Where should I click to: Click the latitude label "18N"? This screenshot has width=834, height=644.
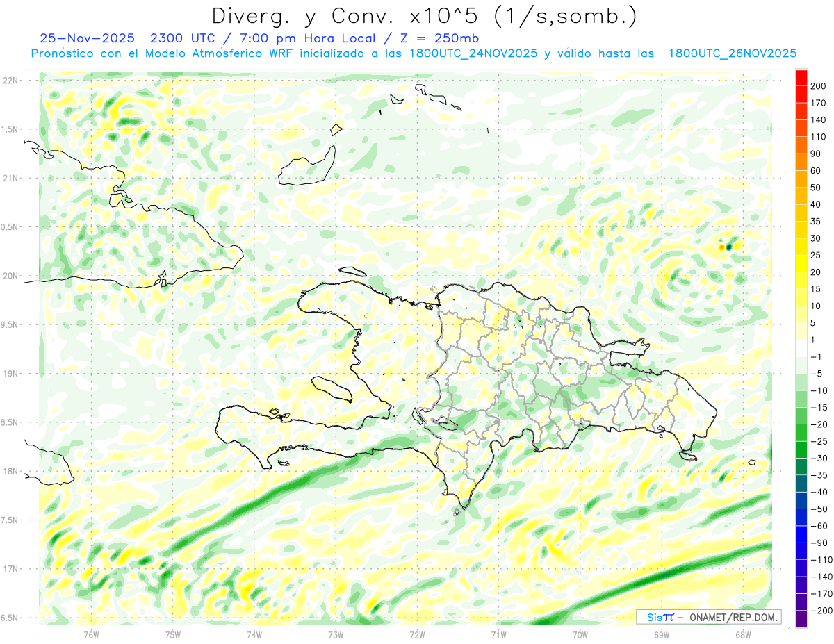11,471
